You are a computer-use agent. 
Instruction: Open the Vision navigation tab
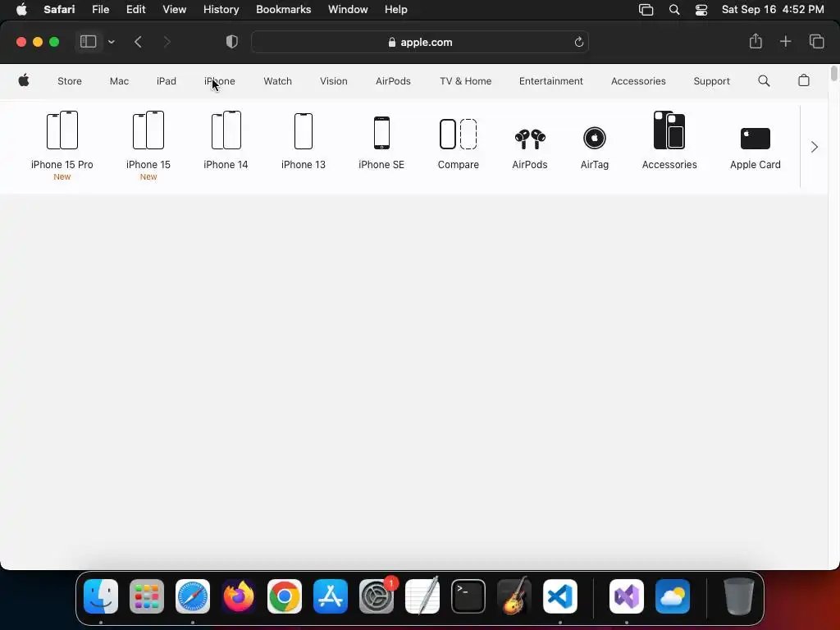coord(334,81)
